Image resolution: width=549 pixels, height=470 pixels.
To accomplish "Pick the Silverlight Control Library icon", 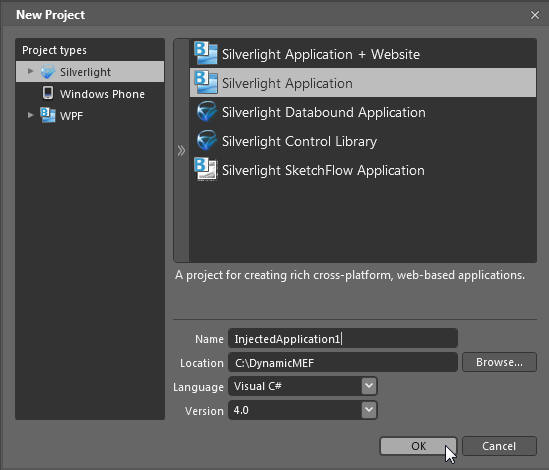I will tap(207, 140).
